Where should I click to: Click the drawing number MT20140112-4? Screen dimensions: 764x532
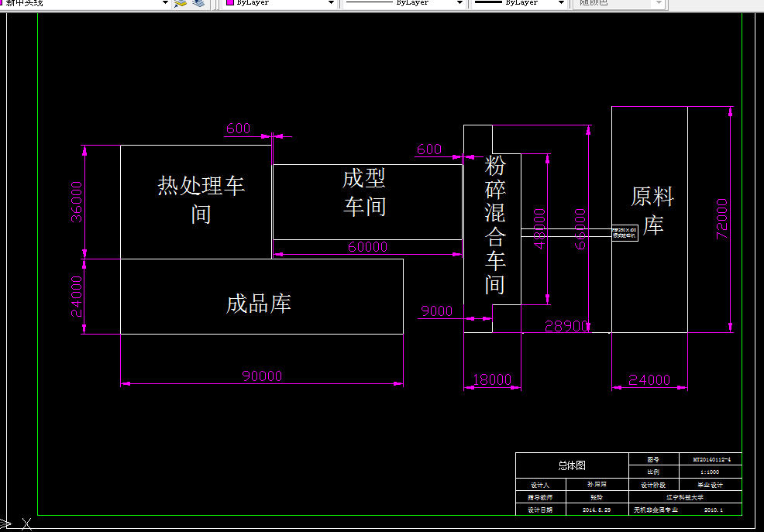[711, 458]
